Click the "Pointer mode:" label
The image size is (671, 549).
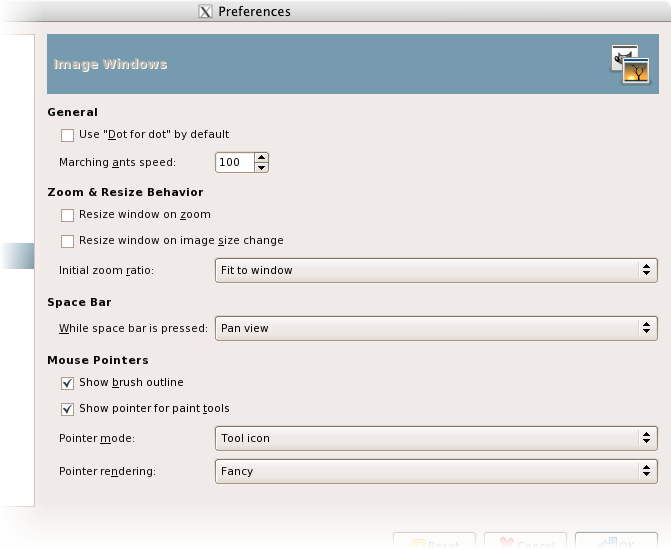[x=97, y=439]
